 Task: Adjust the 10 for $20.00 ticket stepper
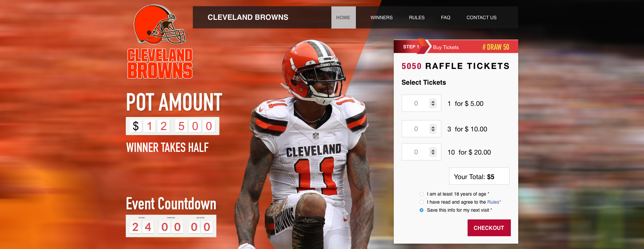tap(433, 152)
